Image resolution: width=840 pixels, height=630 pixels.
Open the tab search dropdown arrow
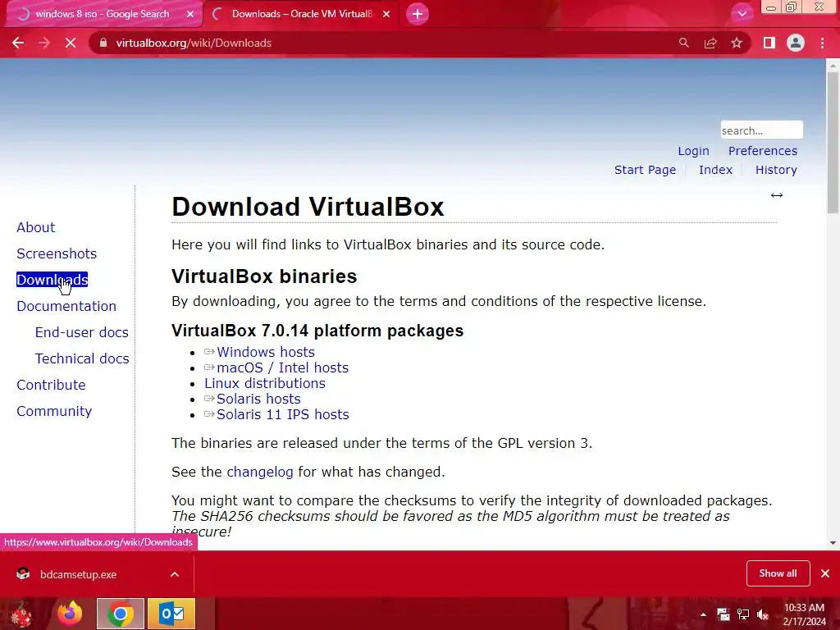coord(742,14)
